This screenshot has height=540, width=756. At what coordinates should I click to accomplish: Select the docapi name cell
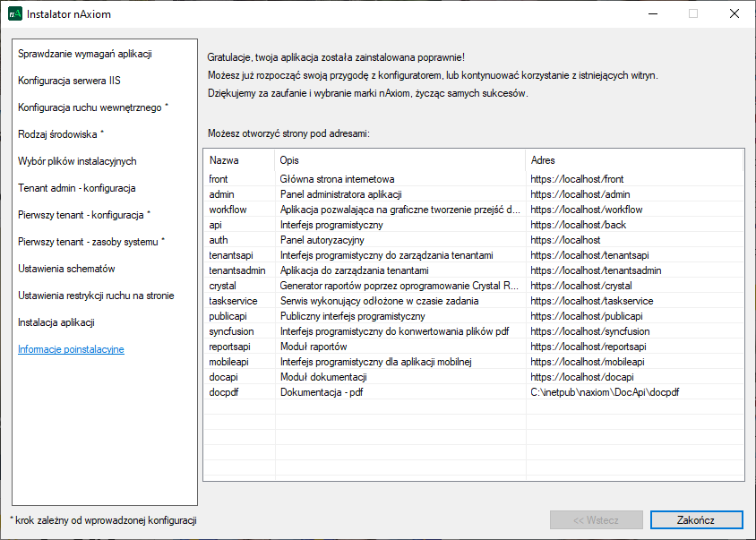[x=224, y=377]
